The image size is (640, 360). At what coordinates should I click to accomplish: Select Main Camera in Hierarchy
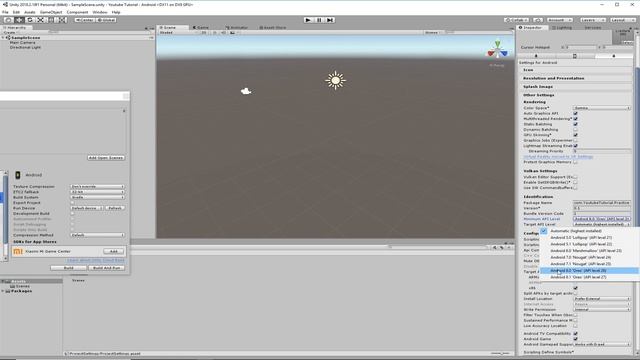pyautogui.click(x=22, y=42)
